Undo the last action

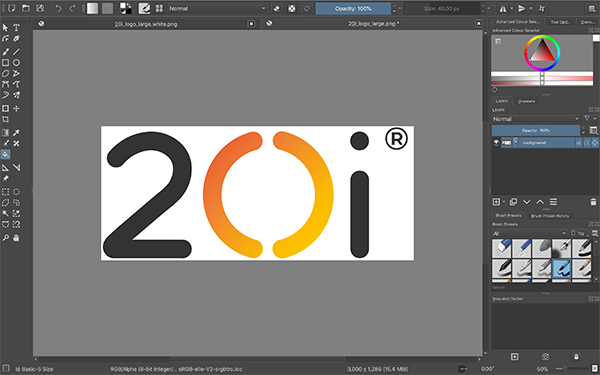pyautogui.click(x=58, y=8)
